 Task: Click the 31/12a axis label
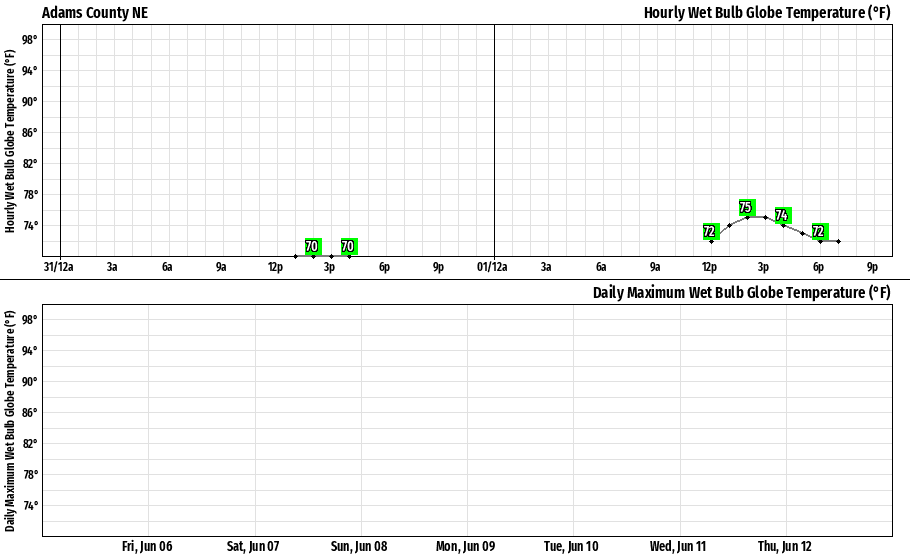coord(59,267)
